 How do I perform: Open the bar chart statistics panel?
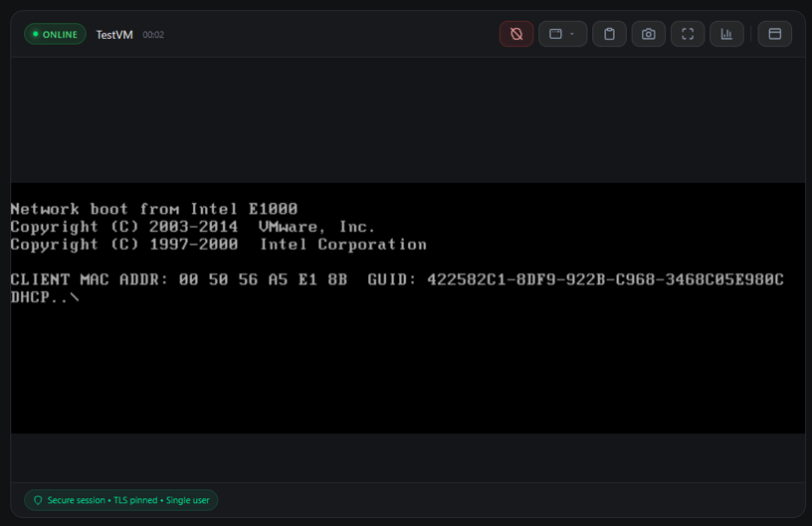coord(726,34)
